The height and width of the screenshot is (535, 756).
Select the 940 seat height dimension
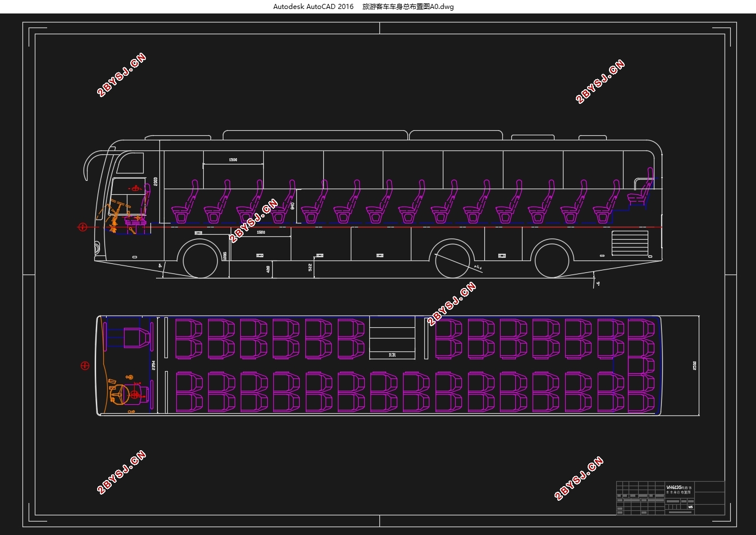coord(292,205)
